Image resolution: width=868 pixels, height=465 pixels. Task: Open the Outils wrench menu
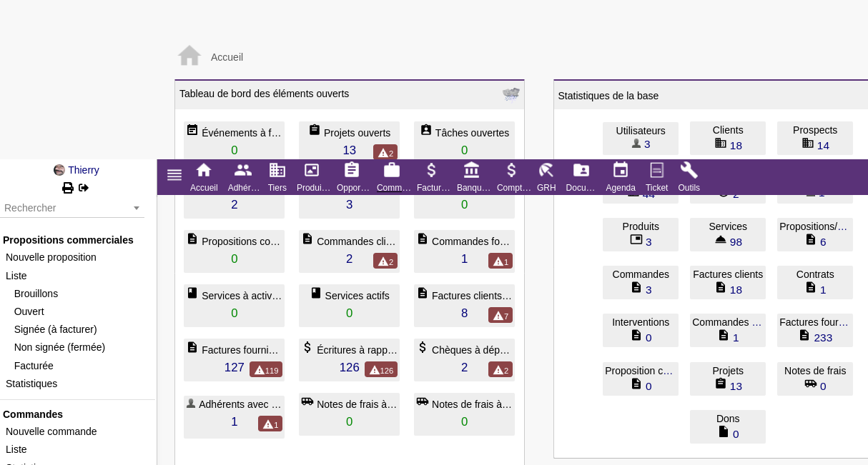pyautogui.click(x=689, y=176)
